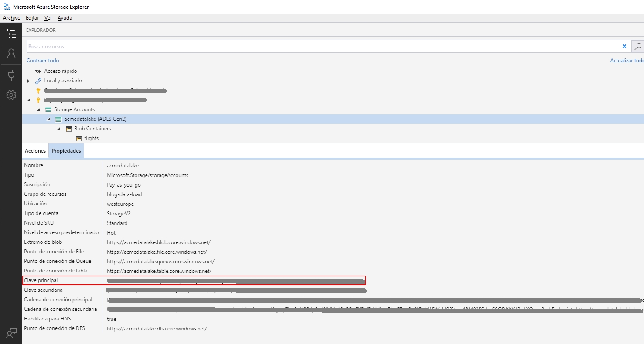The height and width of the screenshot is (344, 644).
Task: Clear the search box with the X icon
Action: click(624, 46)
